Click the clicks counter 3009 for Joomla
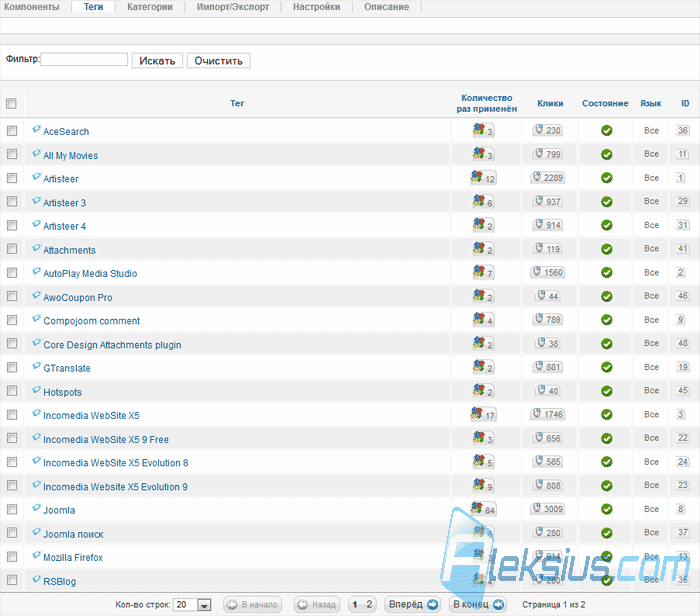This screenshot has width=700, height=616. coord(548,508)
